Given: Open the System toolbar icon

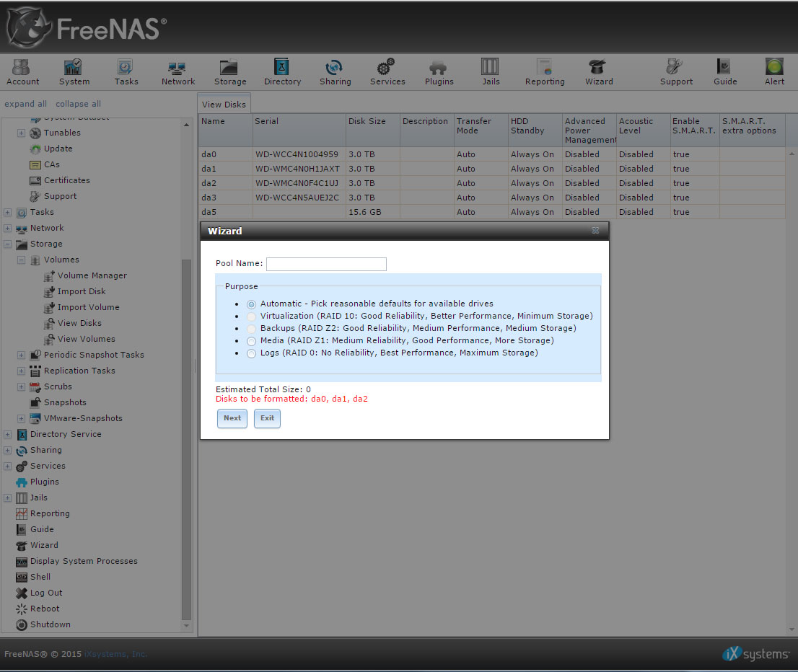Looking at the screenshot, I should click(x=74, y=71).
